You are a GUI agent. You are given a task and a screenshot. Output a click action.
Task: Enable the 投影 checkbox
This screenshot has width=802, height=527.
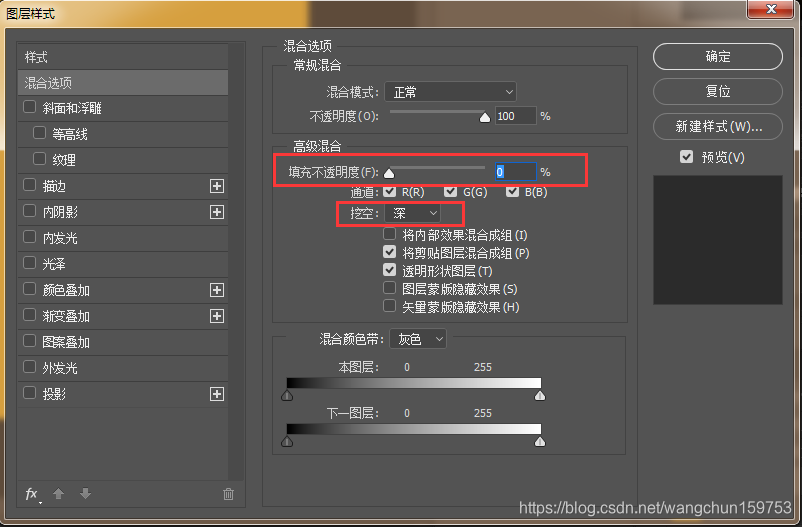[x=30, y=393]
